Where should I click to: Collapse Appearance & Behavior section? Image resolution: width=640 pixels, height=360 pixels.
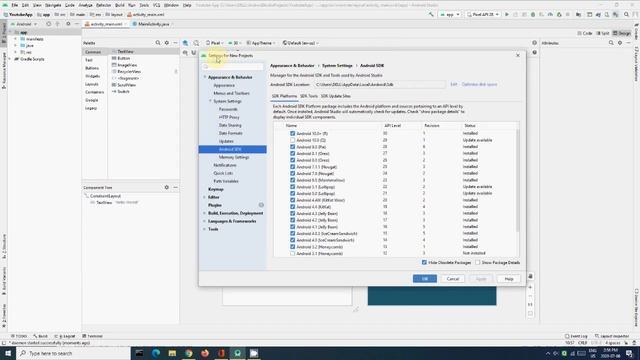click(205, 77)
